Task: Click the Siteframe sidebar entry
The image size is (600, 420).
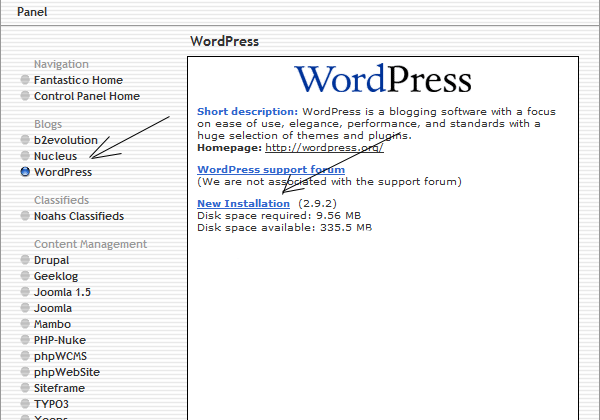Action: (x=59, y=388)
